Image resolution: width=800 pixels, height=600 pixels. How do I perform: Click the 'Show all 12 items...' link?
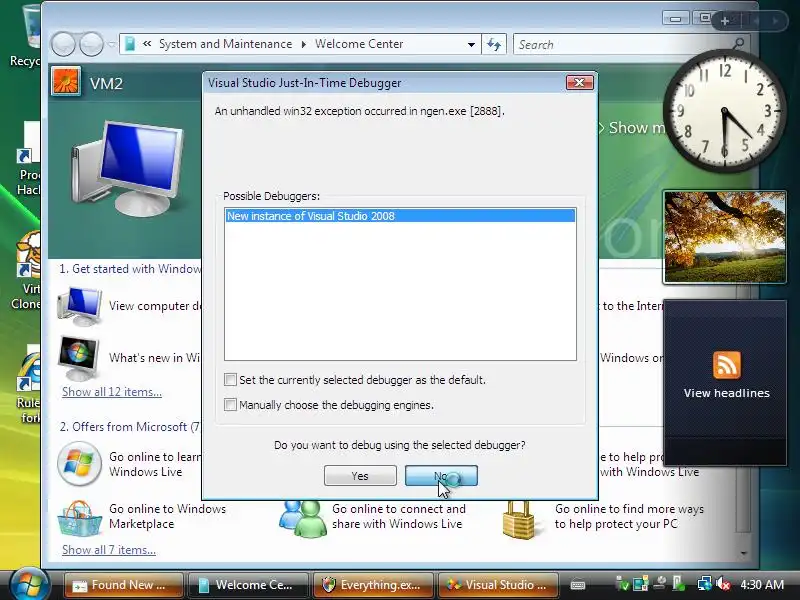pos(112,392)
